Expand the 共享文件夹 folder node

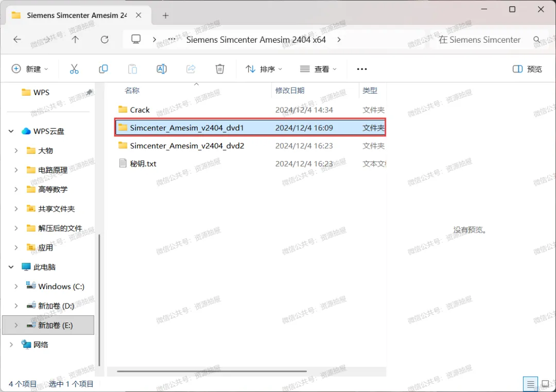[x=16, y=209]
